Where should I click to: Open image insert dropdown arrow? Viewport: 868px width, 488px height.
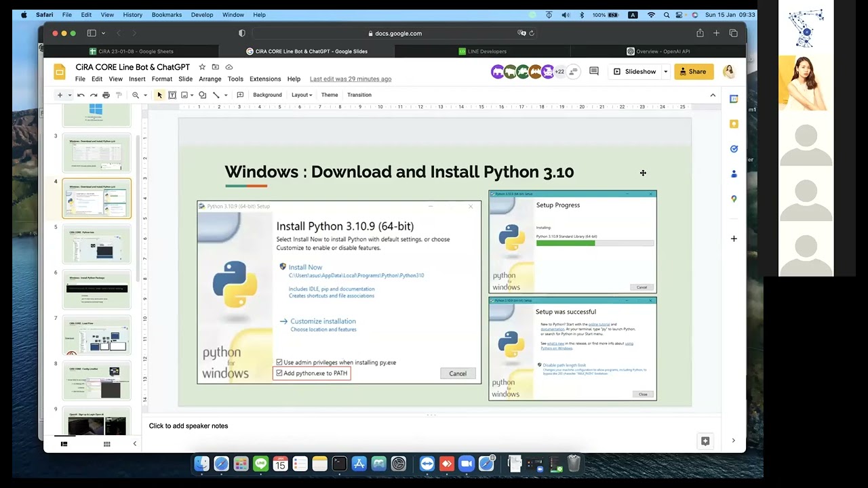tap(192, 95)
